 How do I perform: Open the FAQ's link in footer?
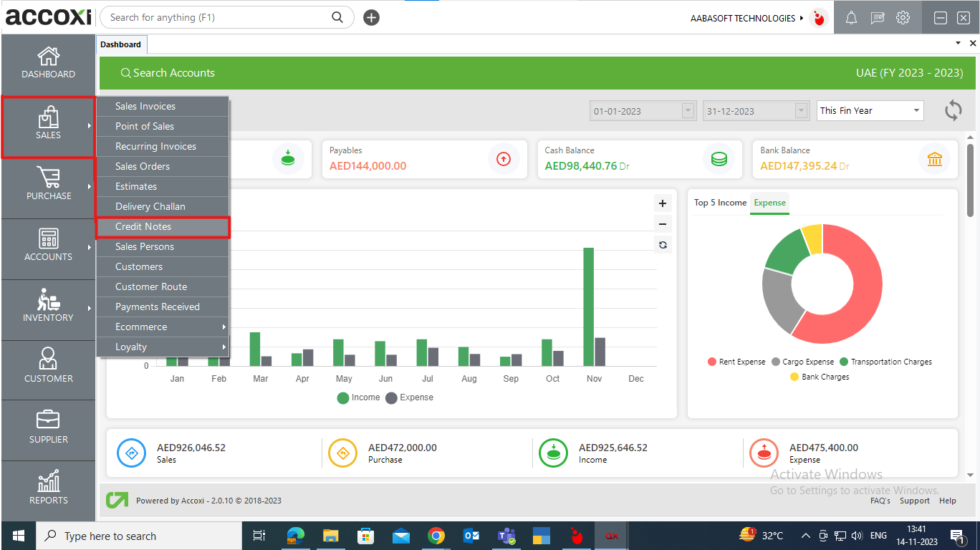click(x=880, y=501)
